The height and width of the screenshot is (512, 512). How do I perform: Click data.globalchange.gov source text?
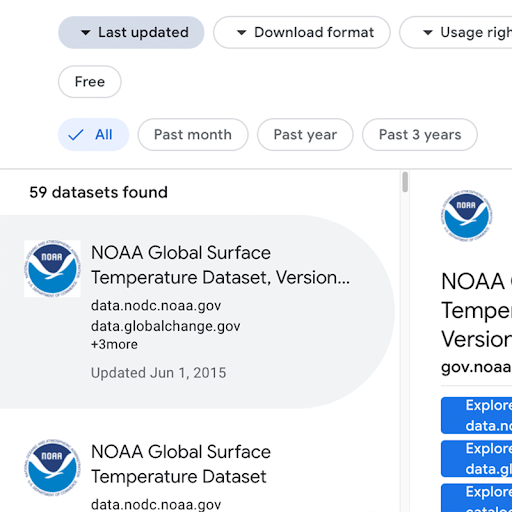(x=166, y=326)
